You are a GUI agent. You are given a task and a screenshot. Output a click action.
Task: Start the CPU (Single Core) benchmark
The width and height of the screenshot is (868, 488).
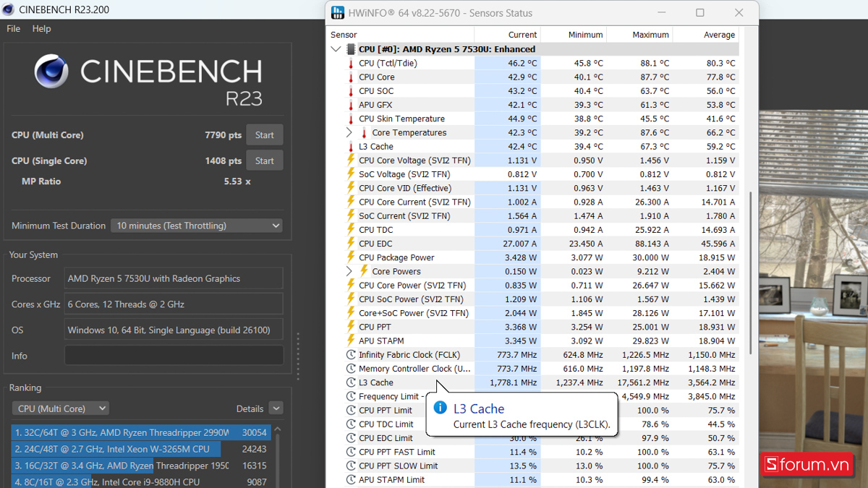pos(265,160)
